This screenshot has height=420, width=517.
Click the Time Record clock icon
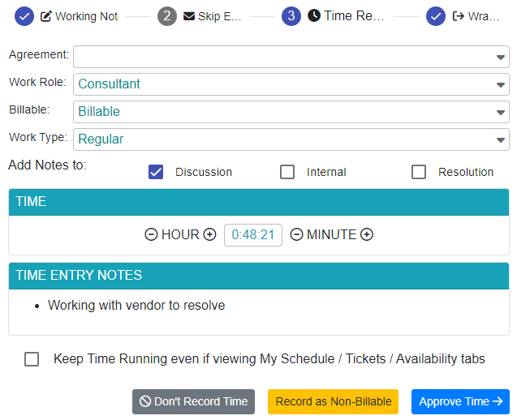pos(314,15)
